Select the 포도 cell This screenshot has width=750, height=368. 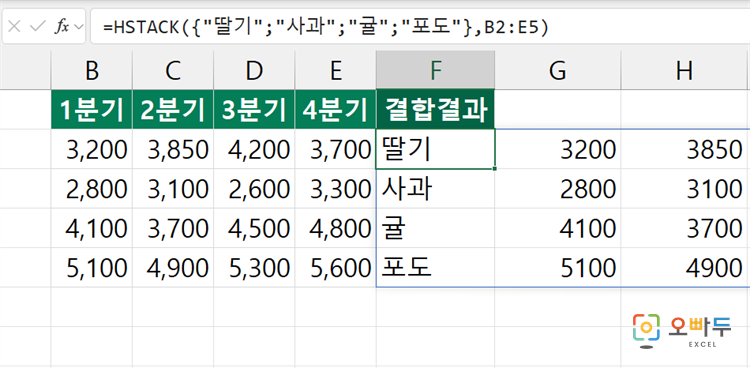point(435,268)
